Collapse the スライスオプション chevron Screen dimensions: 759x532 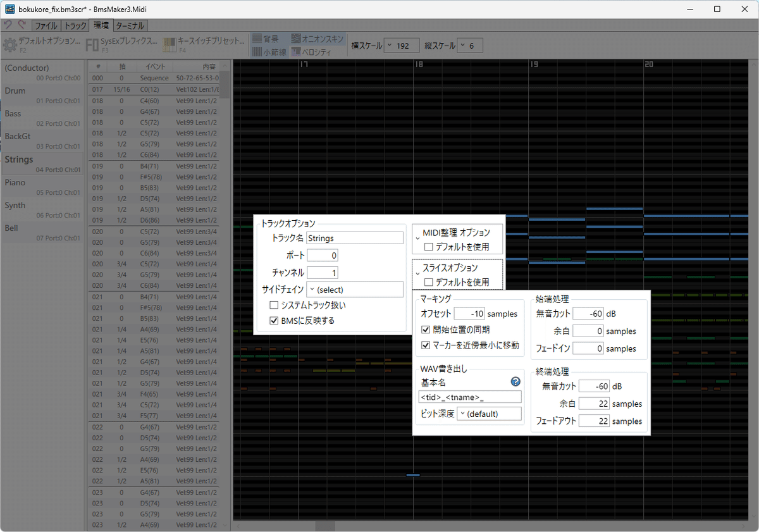418,274
